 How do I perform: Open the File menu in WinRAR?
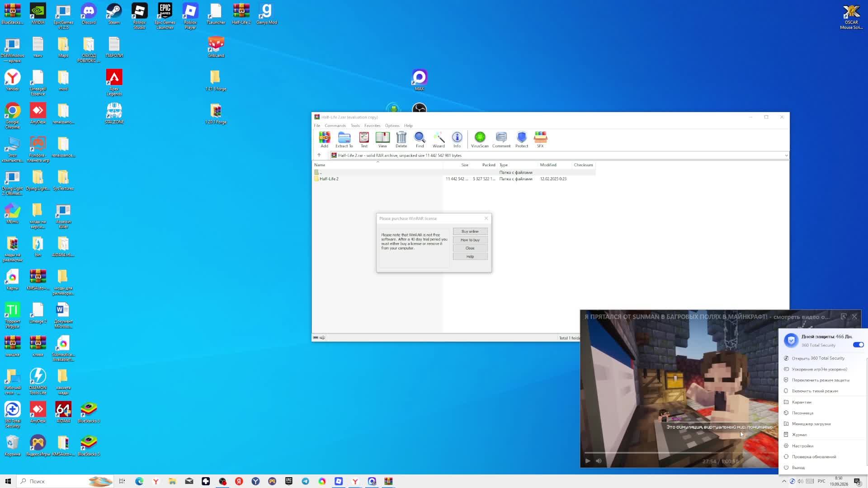point(317,126)
